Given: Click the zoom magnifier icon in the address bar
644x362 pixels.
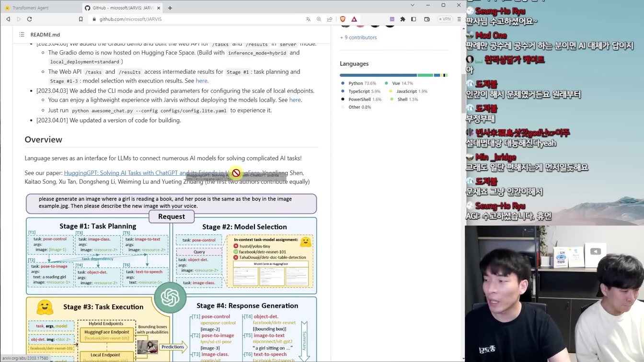Looking at the screenshot, I should click(x=319, y=19).
